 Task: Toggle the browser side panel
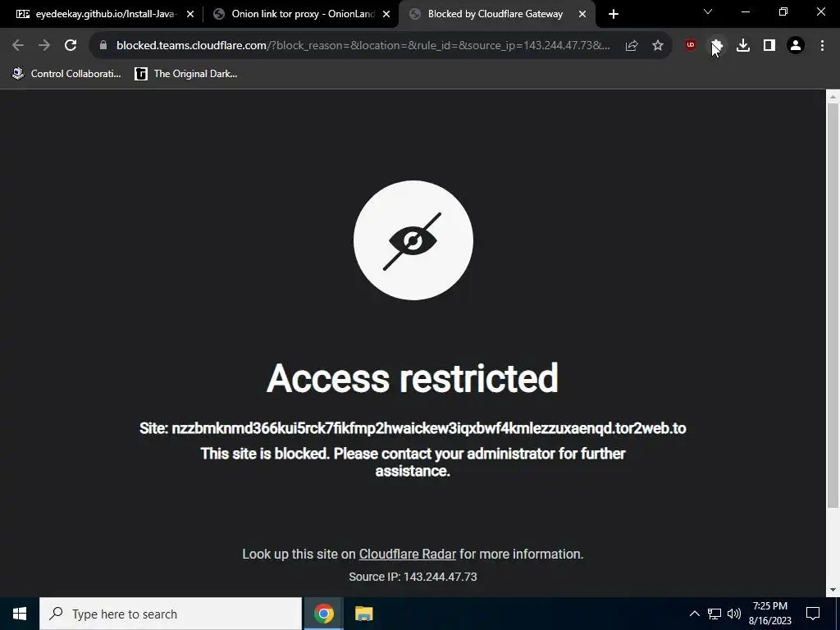(769, 46)
